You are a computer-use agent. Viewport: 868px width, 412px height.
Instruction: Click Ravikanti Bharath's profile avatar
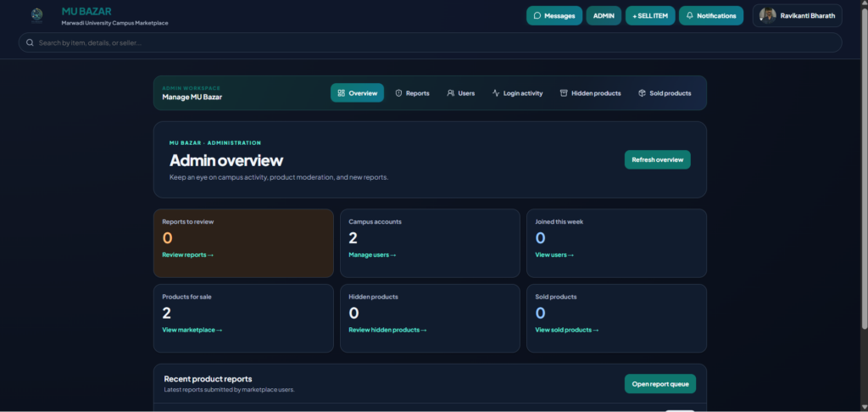(767, 15)
